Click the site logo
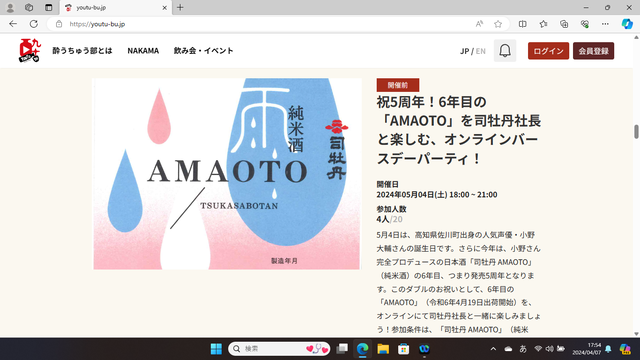This screenshot has height=360, width=640. [30, 51]
